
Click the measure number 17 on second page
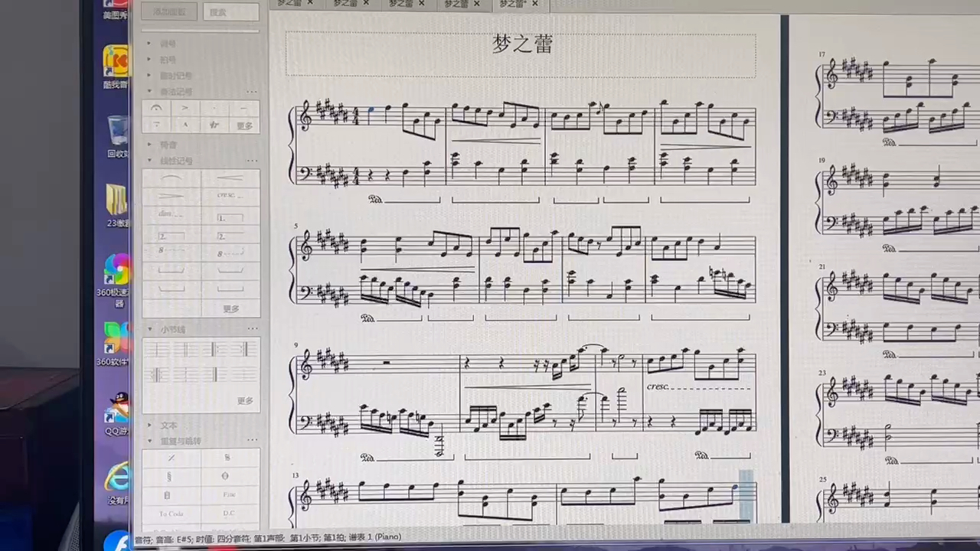click(822, 54)
